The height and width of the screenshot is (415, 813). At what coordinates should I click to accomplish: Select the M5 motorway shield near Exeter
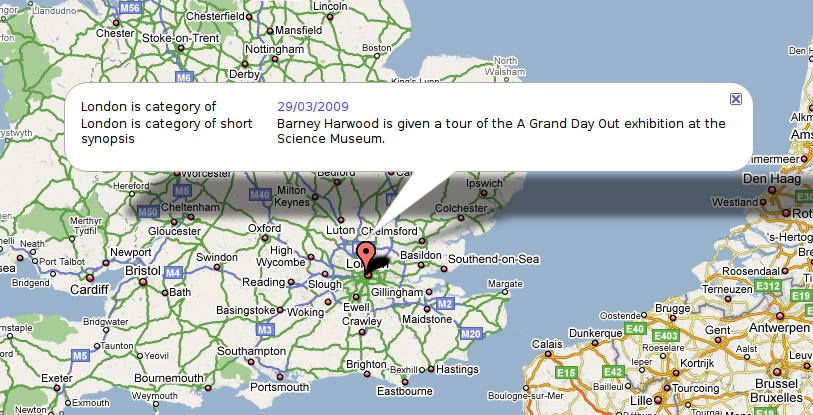point(80,356)
